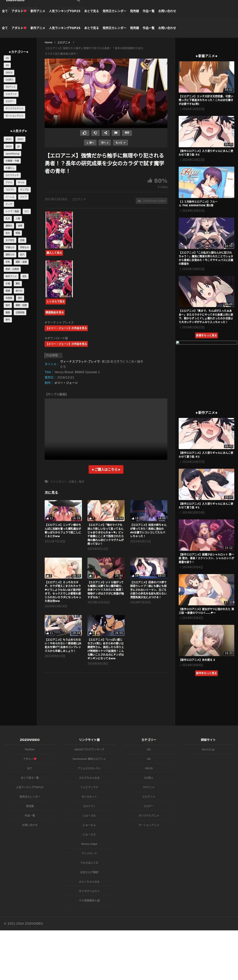Viewport: 238px width, 980px height.
Task: Click the main video player at the page top
Action: tap(106, 93)
